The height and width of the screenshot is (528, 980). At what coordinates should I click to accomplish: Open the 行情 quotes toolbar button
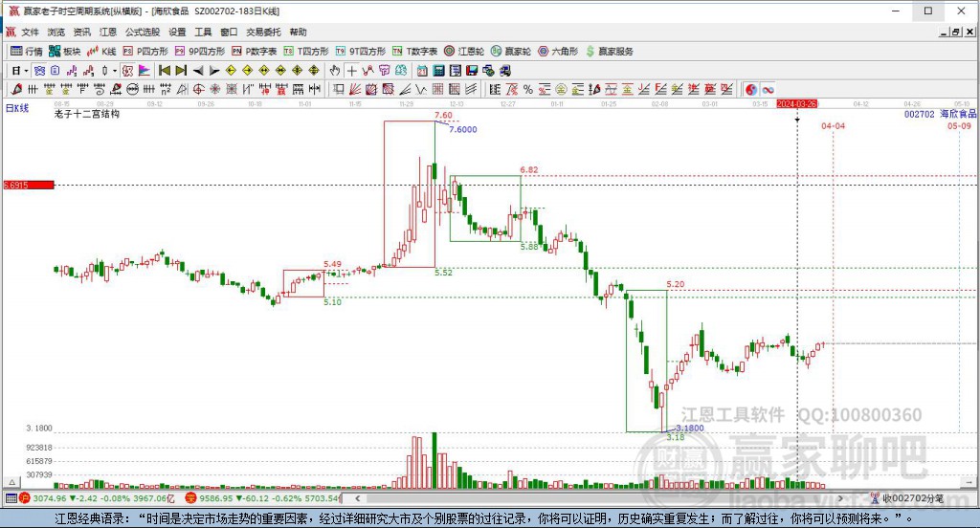[x=27, y=52]
